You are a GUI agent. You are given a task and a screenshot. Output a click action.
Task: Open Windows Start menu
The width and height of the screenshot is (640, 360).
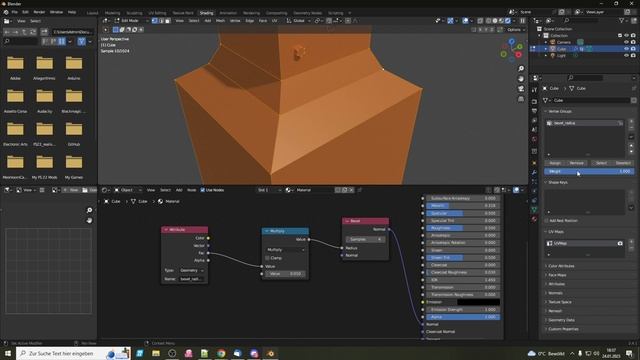point(7,353)
